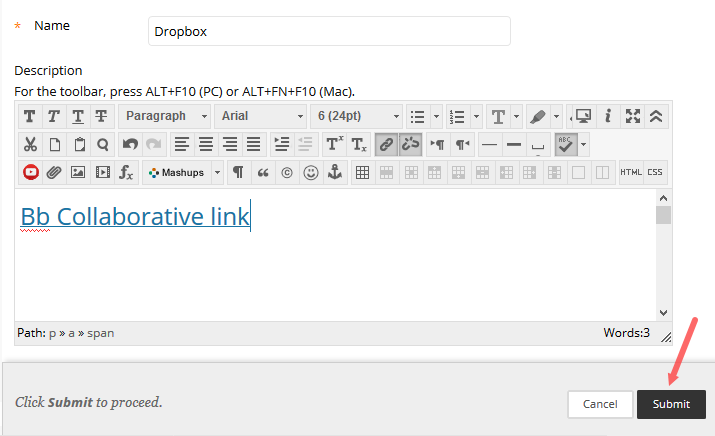Apply subscript formatting

[x=358, y=145]
